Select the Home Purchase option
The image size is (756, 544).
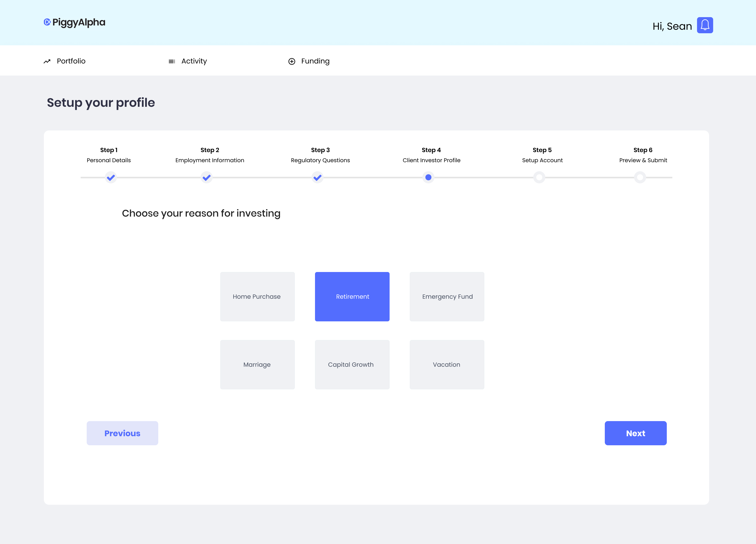(257, 296)
